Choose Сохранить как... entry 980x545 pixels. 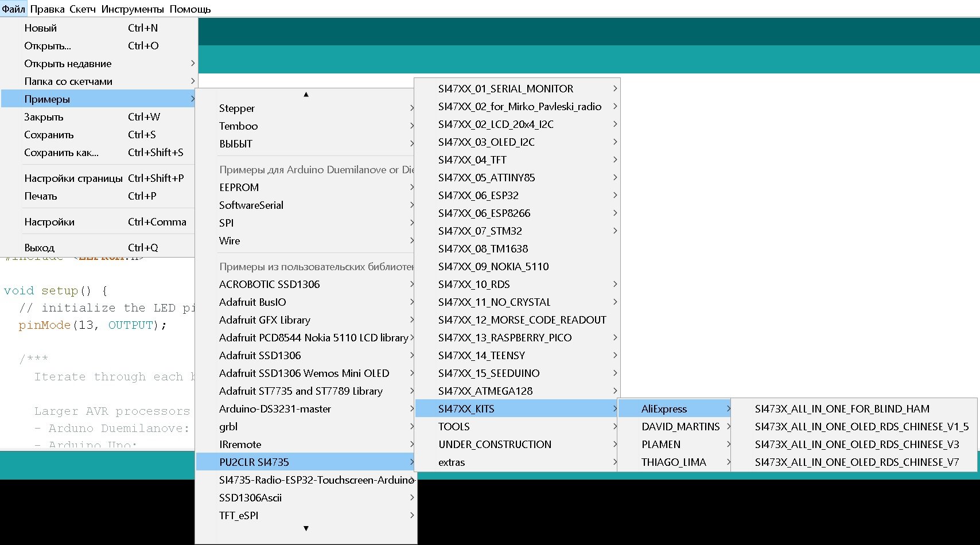coord(99,153)
